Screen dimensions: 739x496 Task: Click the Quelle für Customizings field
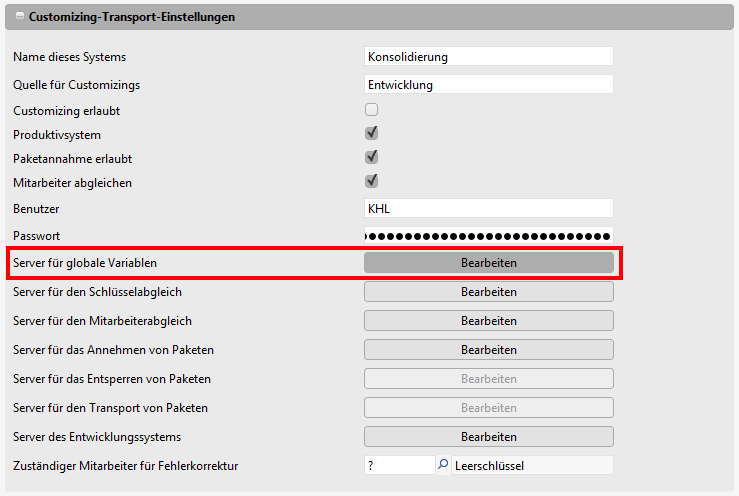point(488,85)
